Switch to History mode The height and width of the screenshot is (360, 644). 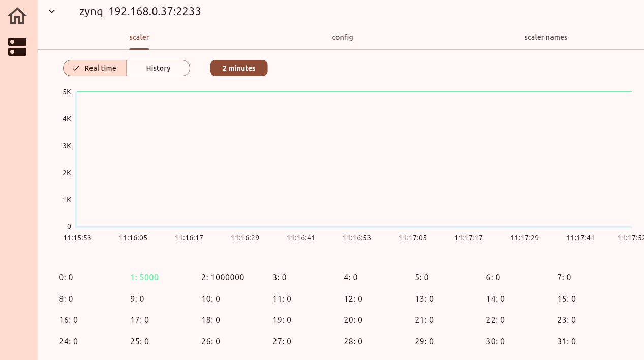(158, 68)
